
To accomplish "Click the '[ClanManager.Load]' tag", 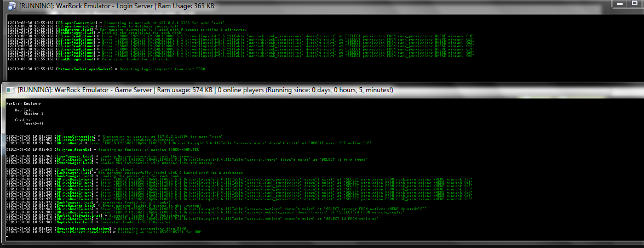I will tap(74, 170).
